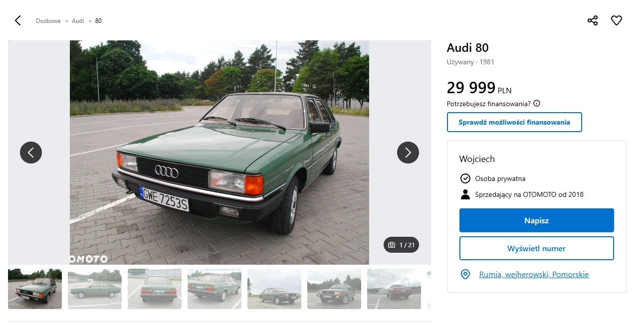Reveal the phone number via Wyświetl numer
Viewport: 644px width, 326px height.
coord(536,248)
